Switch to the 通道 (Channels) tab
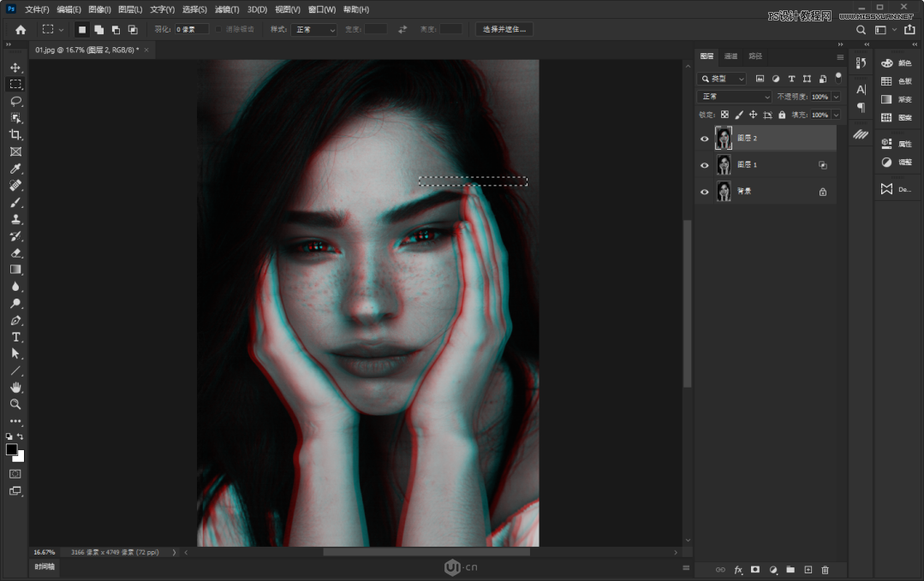This screenshot has height=581, width=924. (730, 56)
